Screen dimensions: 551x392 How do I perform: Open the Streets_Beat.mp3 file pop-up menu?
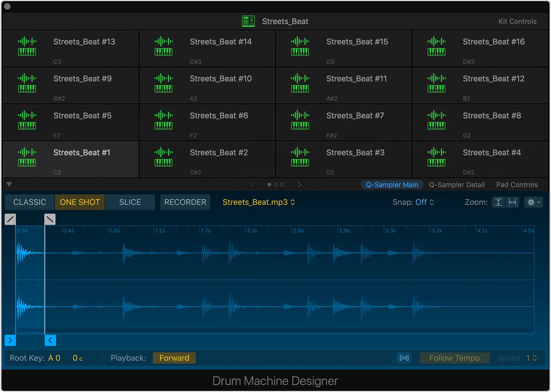point(259,202)
